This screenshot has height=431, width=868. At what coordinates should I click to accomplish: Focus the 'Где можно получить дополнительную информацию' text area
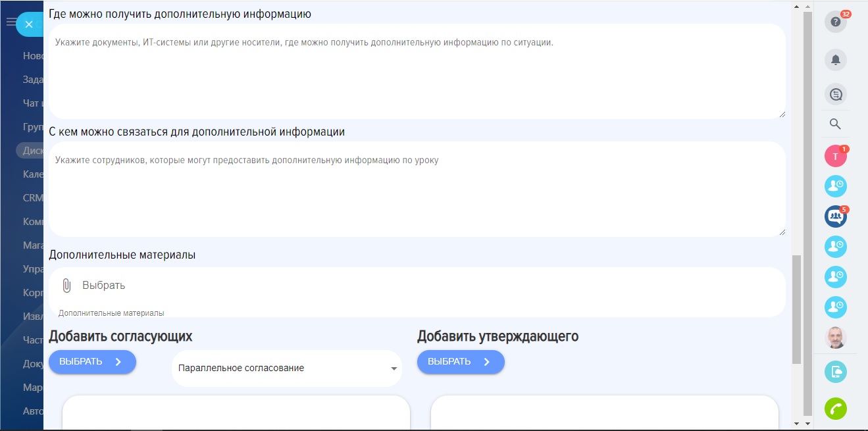417,71
